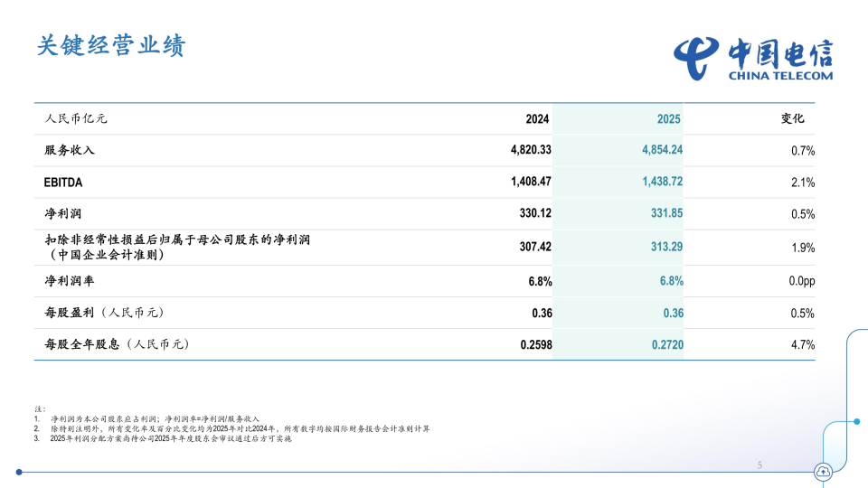Click the cloud upload icon
This screenshot has height=488, width=868.
click(x=823, y=472)
